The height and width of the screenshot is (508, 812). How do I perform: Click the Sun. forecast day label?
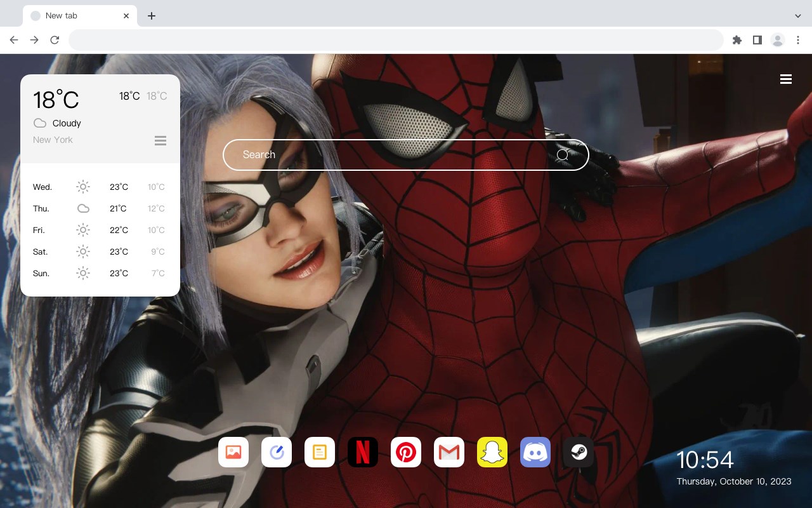click(41, 273)
